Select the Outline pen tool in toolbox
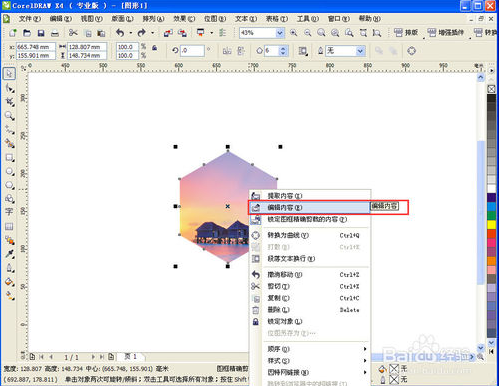The width and height of the screenshot is (499, 386). click(x=9, y=268)
